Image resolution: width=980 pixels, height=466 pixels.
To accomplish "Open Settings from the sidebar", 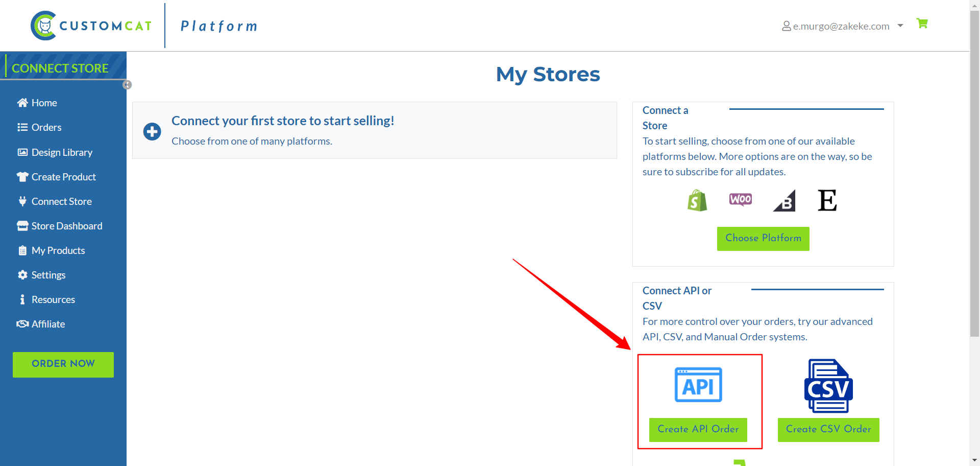I will 48,275.
